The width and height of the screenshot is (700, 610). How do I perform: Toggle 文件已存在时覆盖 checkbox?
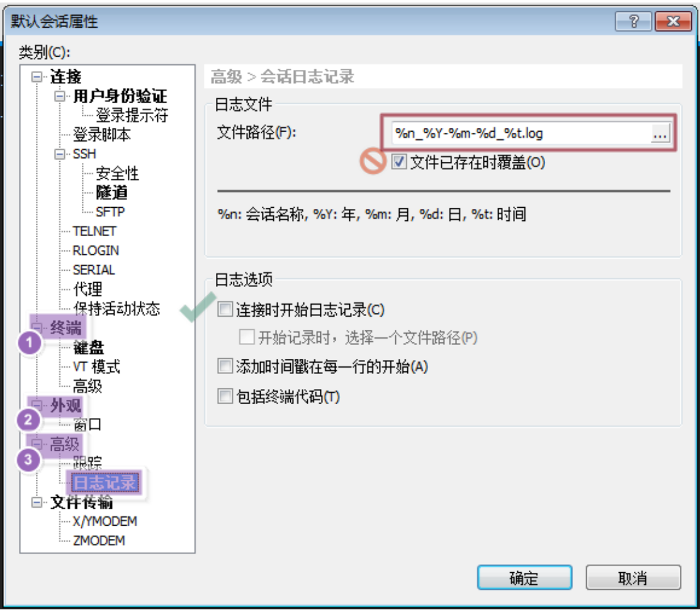click(399, 162)
